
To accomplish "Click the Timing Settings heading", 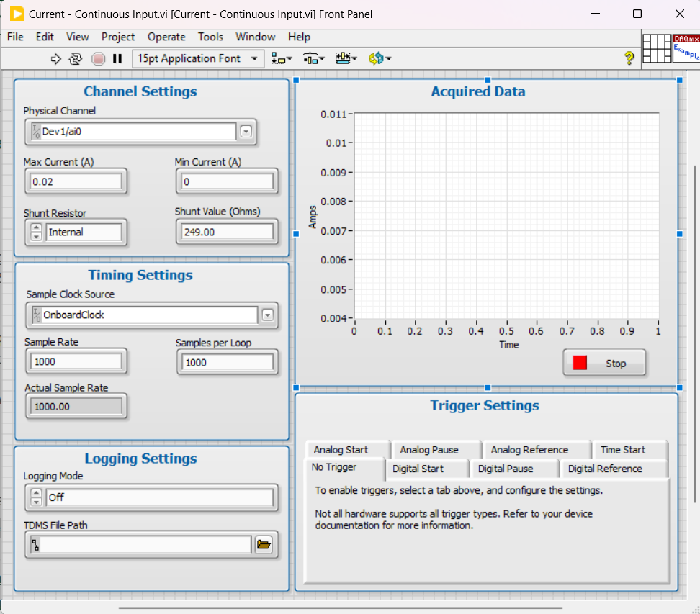I will click(140, 275).
